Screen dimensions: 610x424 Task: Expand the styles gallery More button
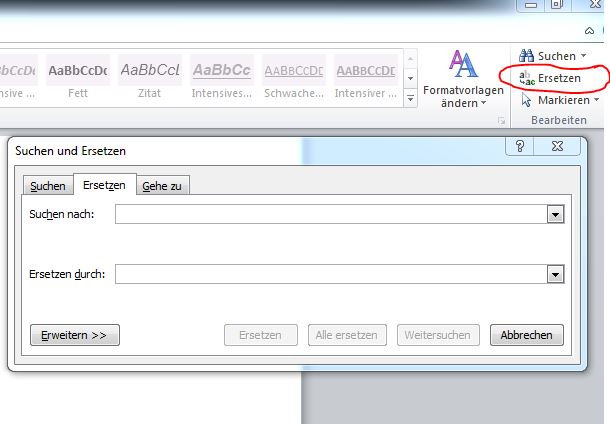[410, 98]
